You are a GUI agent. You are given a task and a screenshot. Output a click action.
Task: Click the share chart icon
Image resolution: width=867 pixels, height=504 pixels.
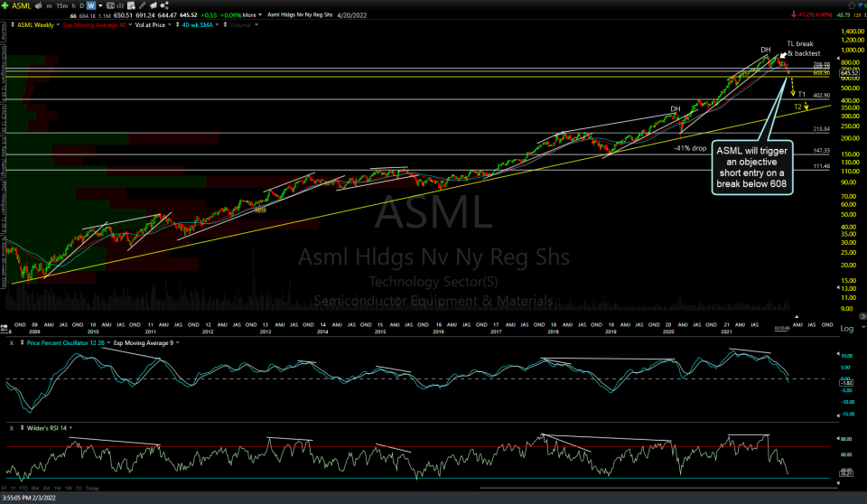[x=164, y=5]
